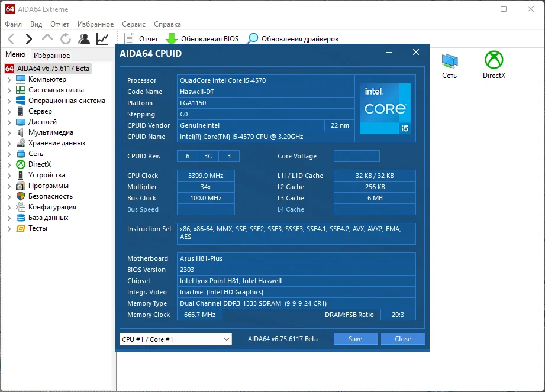Click Обновления драйверов toolbar button
Viewport: 545px width, 392px height.
293,39
